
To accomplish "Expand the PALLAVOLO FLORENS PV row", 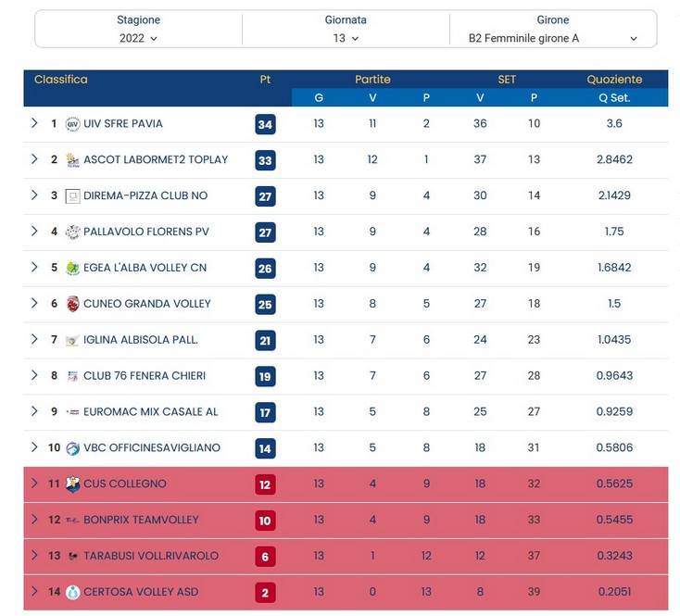I will coord(34,231).
